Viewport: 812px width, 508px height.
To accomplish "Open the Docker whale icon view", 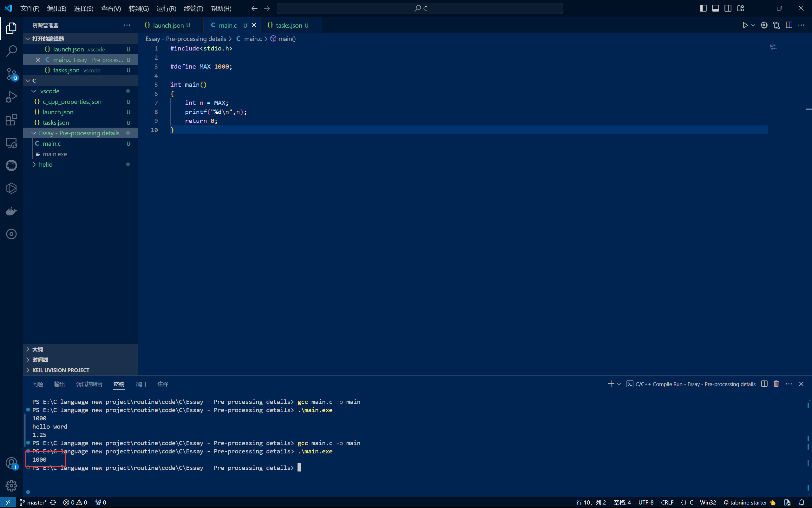I will coord(11,211).
